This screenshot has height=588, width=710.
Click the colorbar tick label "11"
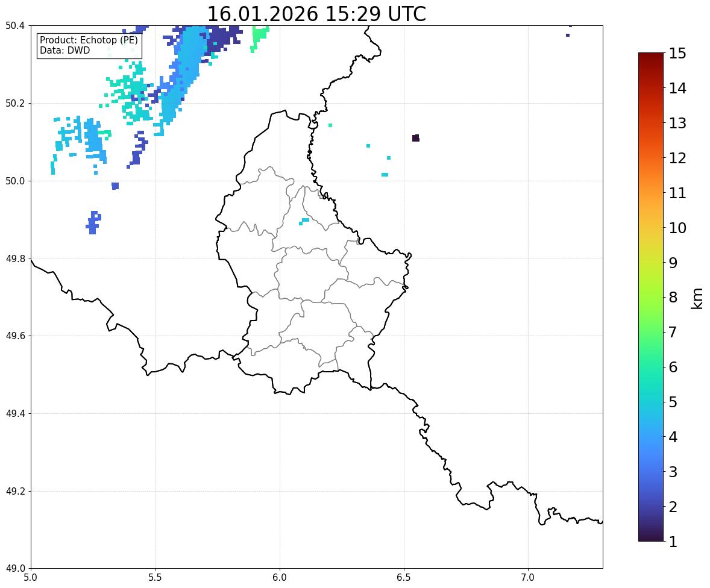click(677, 193)
